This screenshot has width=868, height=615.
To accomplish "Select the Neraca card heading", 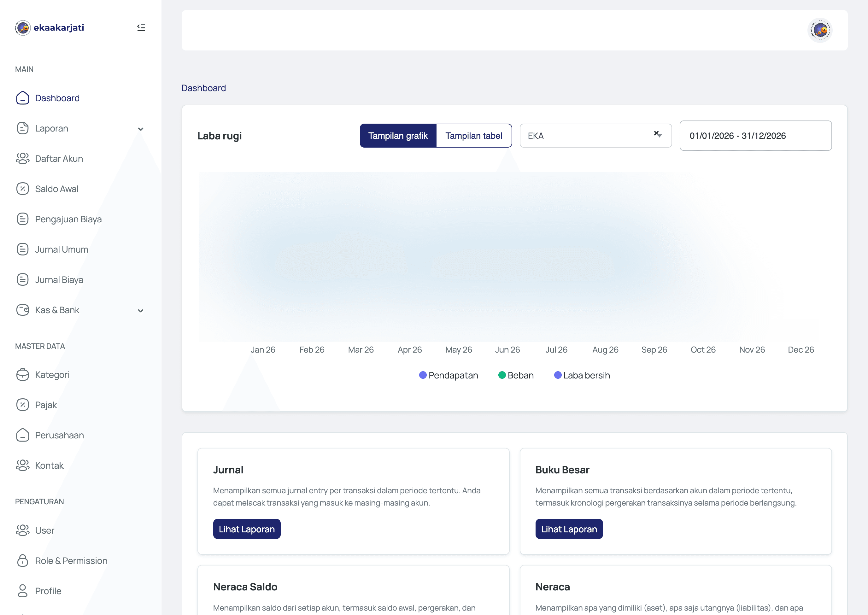I will [553, 587].
